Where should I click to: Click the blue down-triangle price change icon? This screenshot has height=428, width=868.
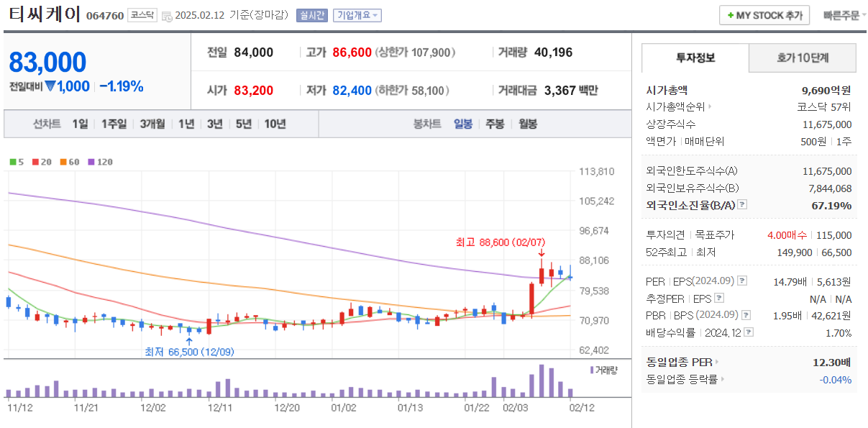click(x=50, y=86)
